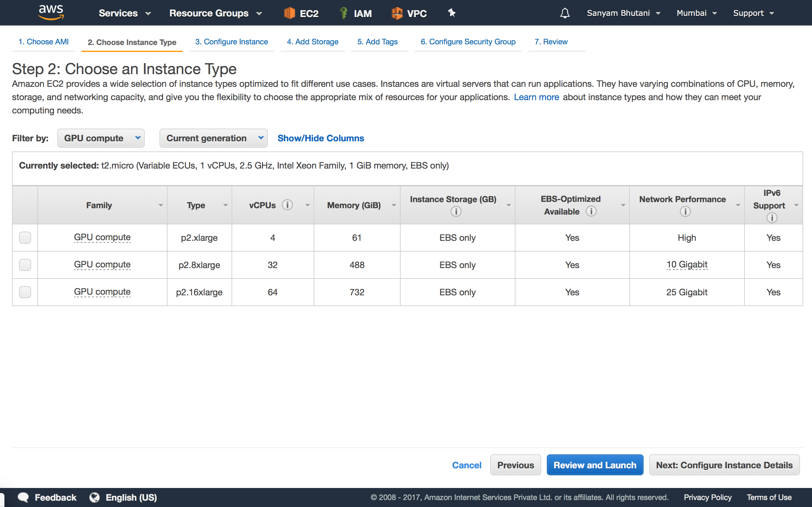Screen dimensions: 812x507
Task: Select the p2.8xlarge instance checkbox
Action: click(25, 265)
